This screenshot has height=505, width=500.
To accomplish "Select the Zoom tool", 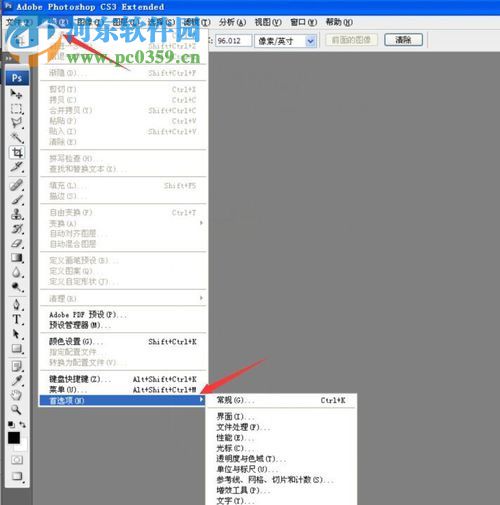I will point(17,410).
